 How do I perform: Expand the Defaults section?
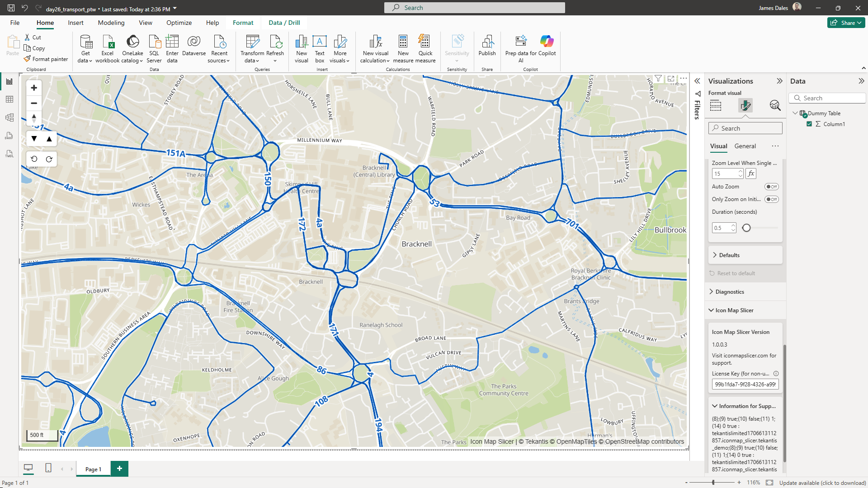tap(729, 255)
